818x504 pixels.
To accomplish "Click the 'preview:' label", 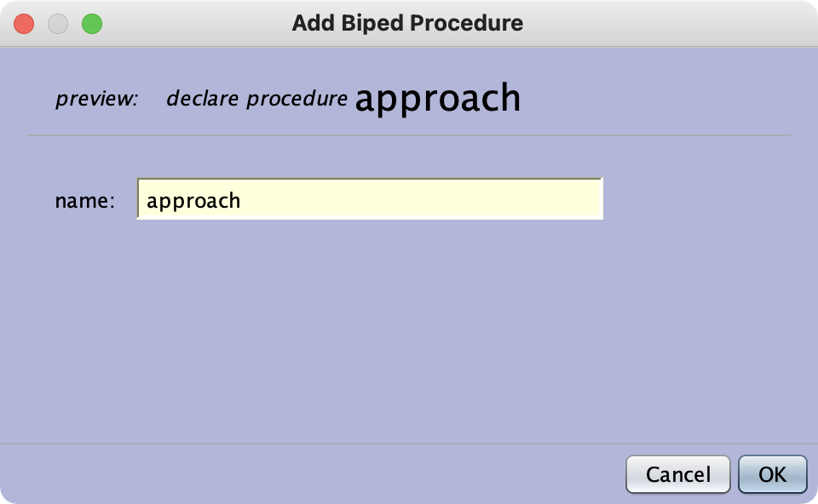I will [96, 99].
